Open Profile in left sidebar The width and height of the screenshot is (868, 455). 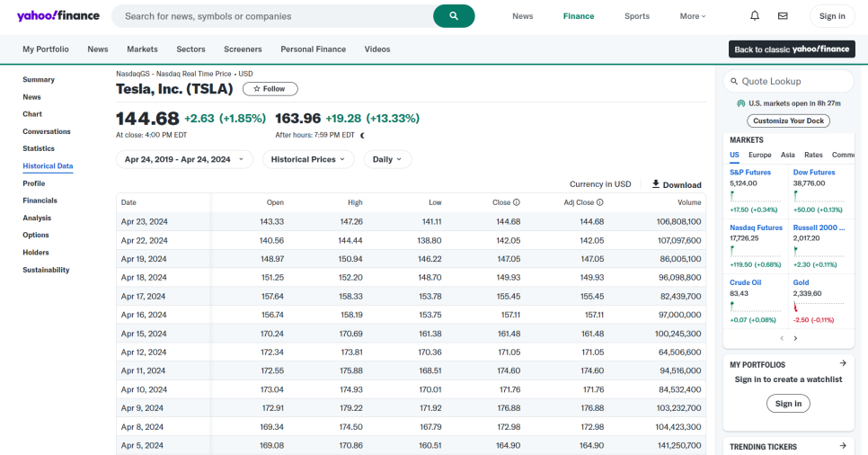pos(34,183)
